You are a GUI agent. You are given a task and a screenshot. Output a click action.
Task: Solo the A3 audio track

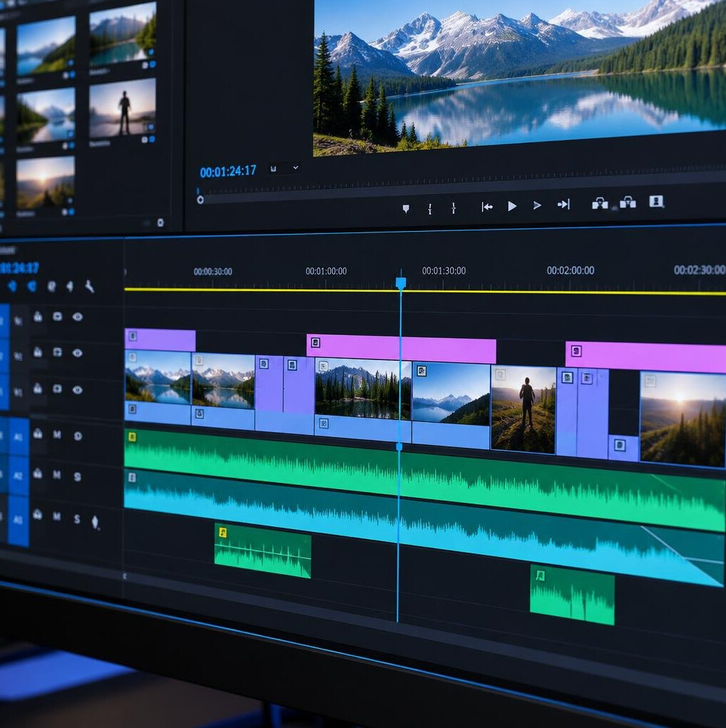pos(77,518)
